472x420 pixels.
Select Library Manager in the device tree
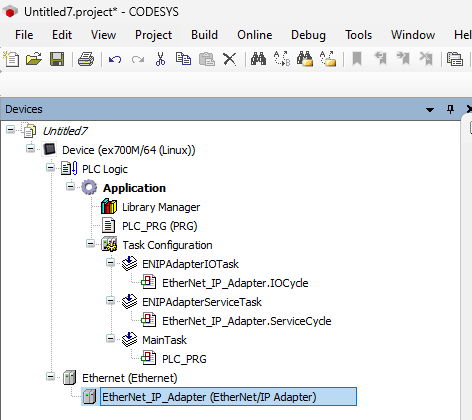(161, 207)
